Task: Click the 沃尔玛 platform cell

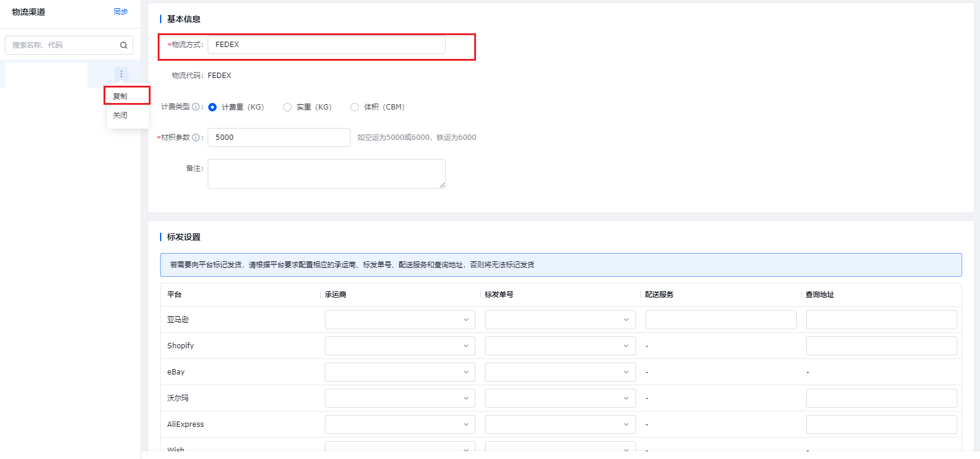Action: pos(178,398)
